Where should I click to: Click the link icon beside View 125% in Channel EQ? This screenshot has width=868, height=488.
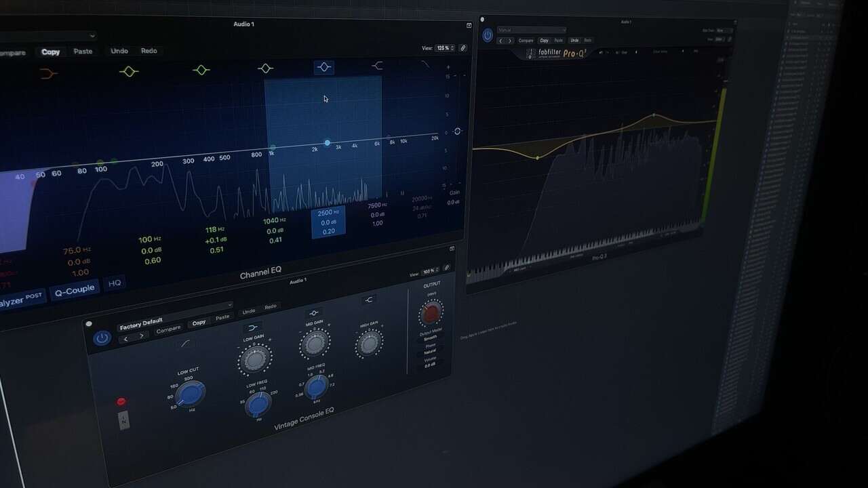click(463, 48)
